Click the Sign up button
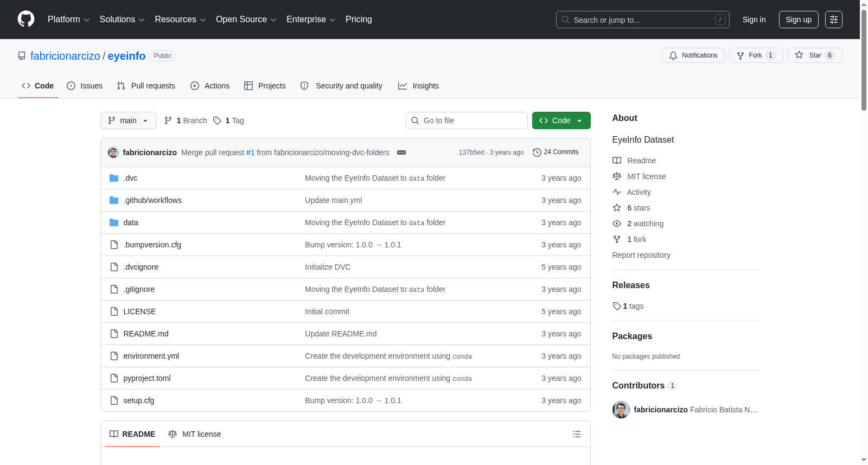This screenshot has height=465, width=868. (799, 20)
